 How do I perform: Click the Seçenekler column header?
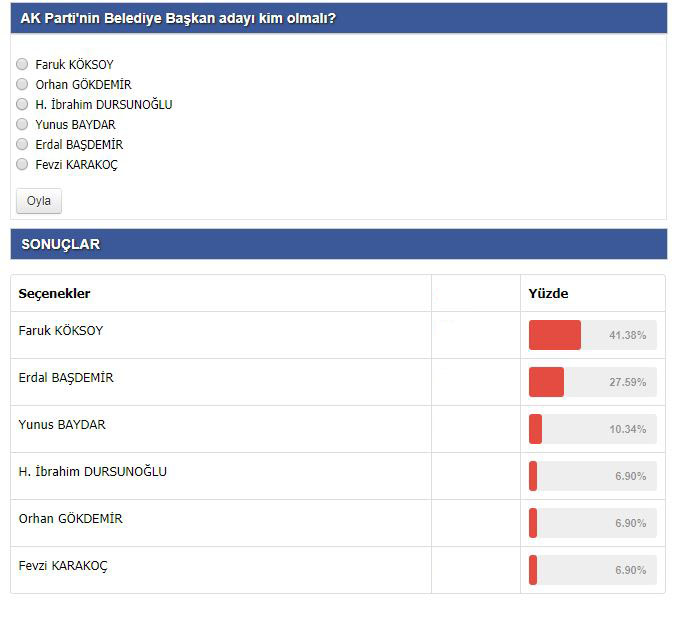click(x=55, y=294)
